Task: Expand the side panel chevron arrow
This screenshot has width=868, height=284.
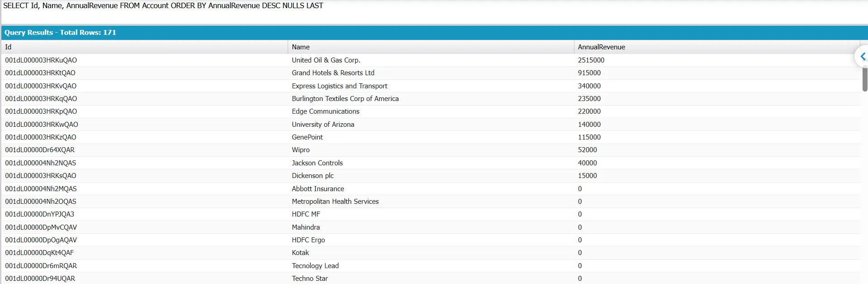Action: [863, 57]
